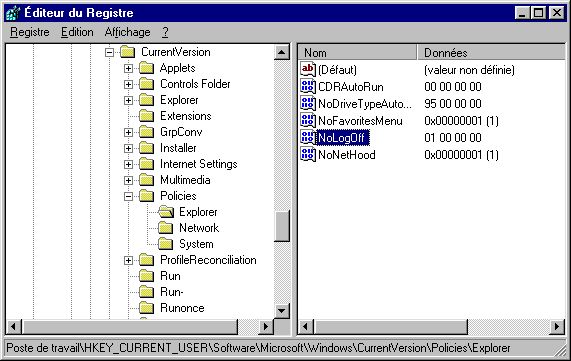The width and height of the screenshot is (571, 361).
Task: Open the Affichage menu
Action: click(127, 32)
